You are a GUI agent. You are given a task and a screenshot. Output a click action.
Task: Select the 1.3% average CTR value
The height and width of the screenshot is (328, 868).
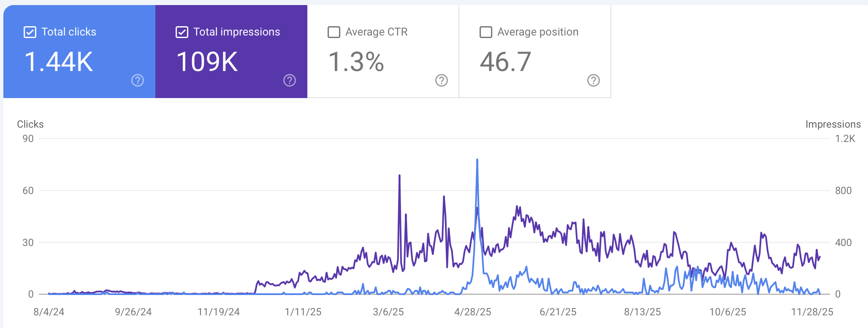(356, 62)
